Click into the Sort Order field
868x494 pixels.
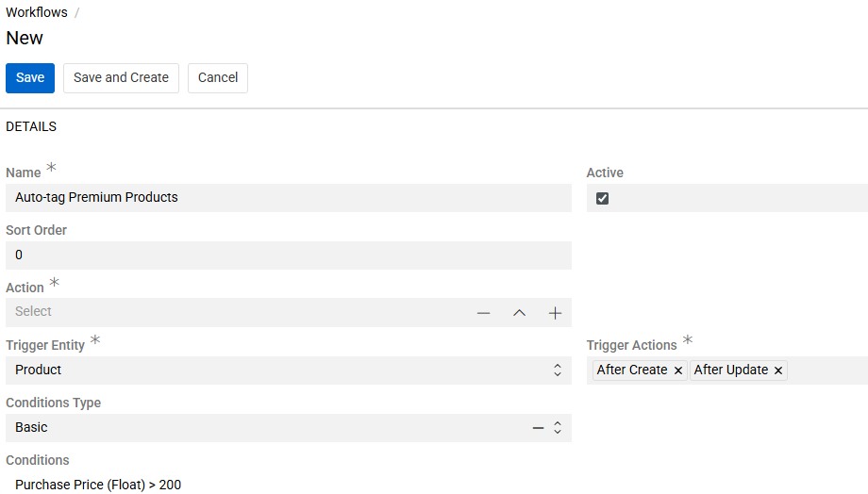(x=288, y=255)
